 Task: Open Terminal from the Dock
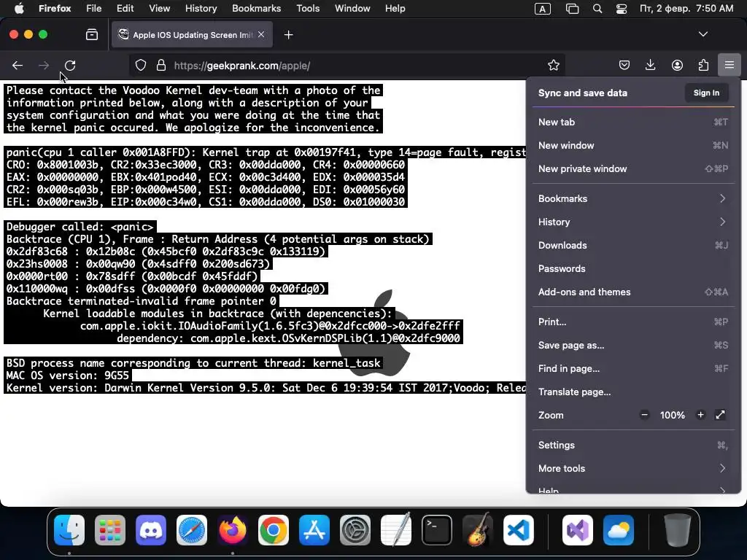(x=437, y=530)
